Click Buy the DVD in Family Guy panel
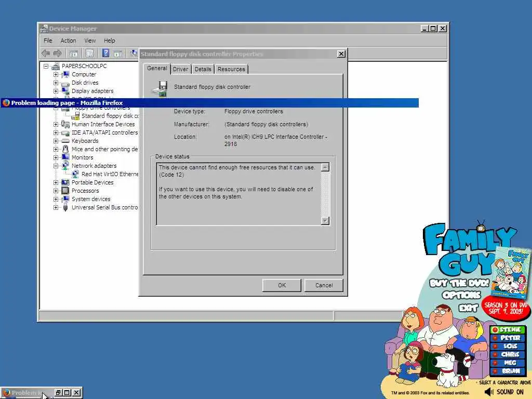The height and width of the screenshot is (399, 532). click(459, 283)
